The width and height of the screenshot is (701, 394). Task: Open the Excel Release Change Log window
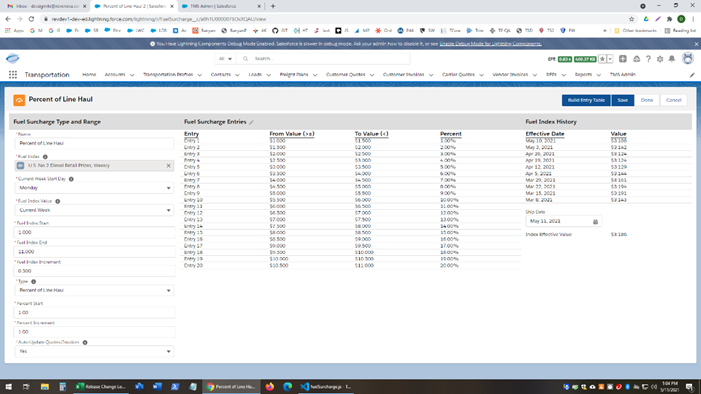(x=101, y=387)
